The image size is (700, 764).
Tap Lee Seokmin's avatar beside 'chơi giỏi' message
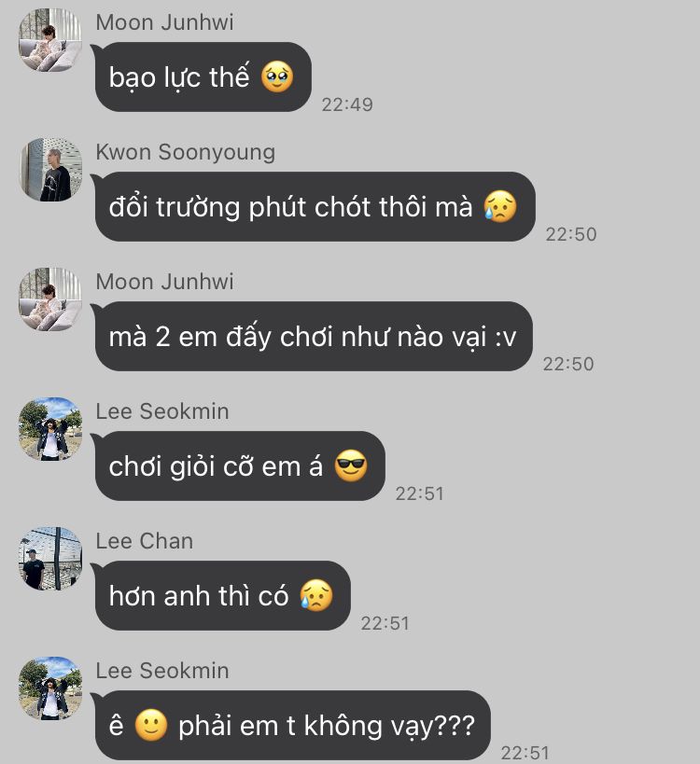[50, 429]
